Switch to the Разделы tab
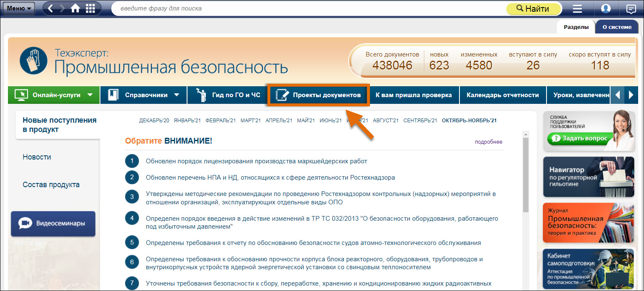The width and height of the screenshot is (644, 291). coord(576,27)
